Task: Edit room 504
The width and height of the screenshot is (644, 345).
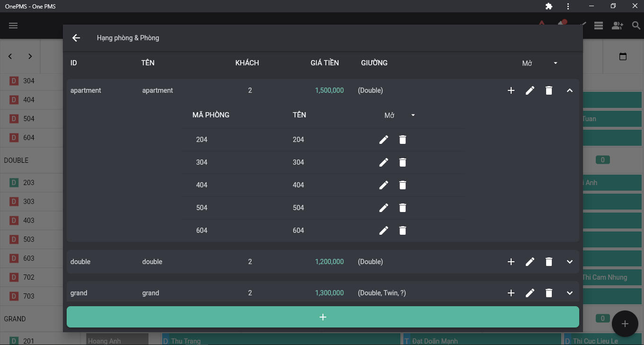Action: pyautogui.click(x=384, y=208)
